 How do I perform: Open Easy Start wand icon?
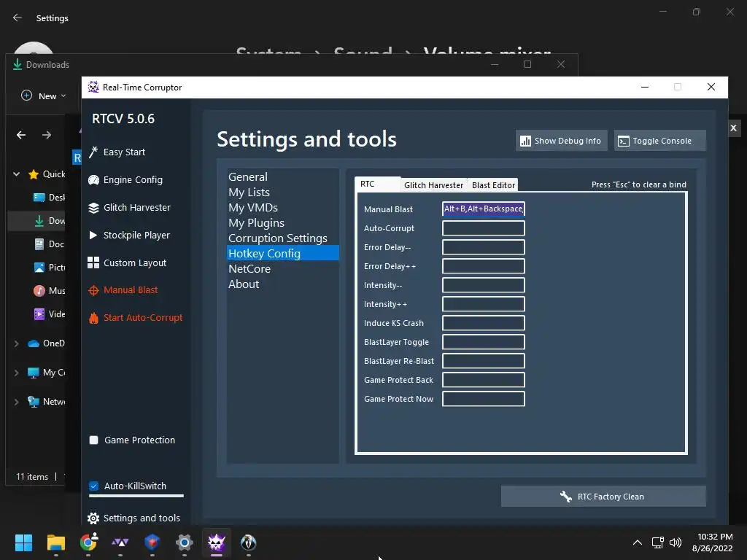pyautogui.click(x=93, y=152)
